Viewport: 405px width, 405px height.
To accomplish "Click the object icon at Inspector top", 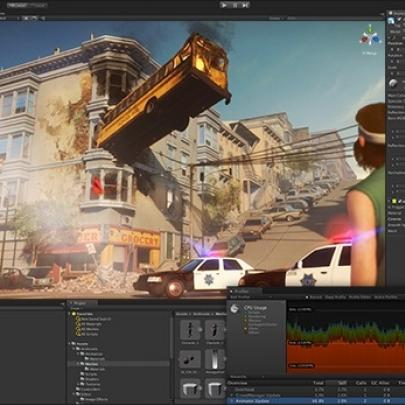I will click(x=391, y=20).
